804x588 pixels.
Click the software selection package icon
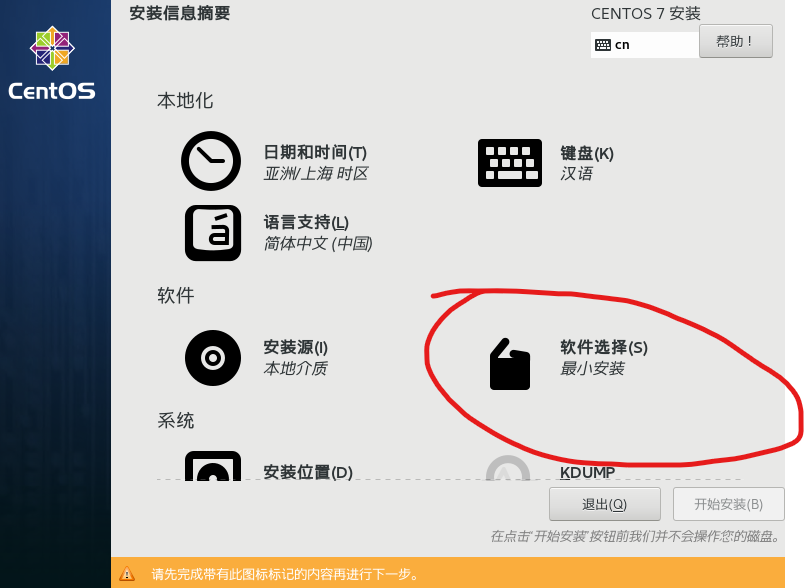tap(510, 364)
